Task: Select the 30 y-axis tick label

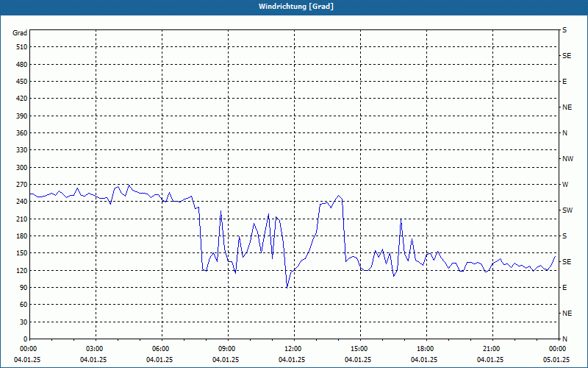Action: point(24,322)
